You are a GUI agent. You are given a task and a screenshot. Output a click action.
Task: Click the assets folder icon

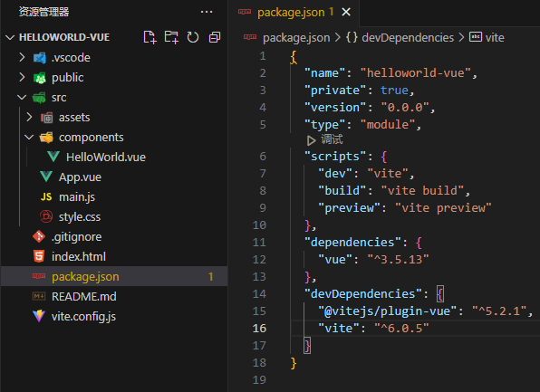pos(47,118)
